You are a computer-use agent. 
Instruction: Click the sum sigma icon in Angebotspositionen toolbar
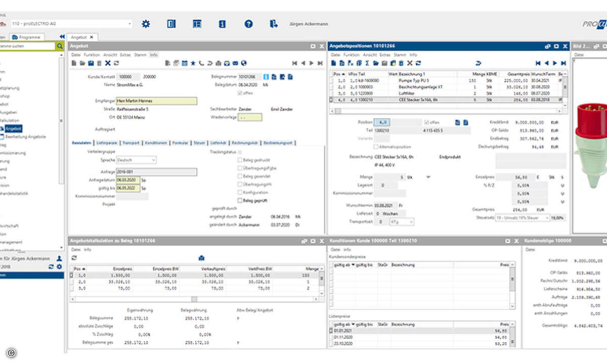pyautogui.click(x=367, y=63)
